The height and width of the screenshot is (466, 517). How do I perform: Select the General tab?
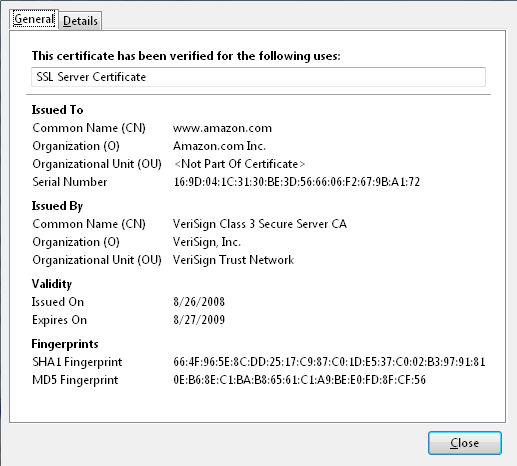pos(34,19)
